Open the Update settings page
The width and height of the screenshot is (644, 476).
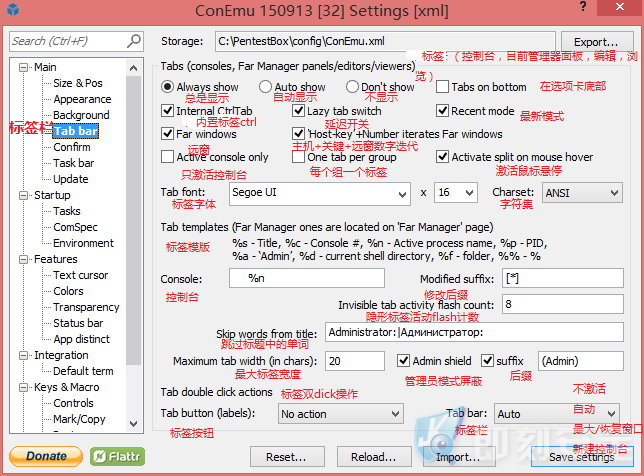tap(71, 179)
